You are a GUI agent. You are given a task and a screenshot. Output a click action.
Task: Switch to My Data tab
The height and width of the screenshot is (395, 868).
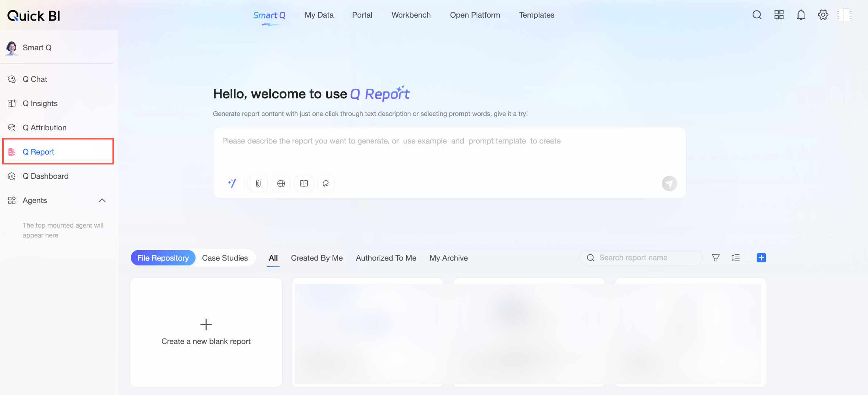319,15
